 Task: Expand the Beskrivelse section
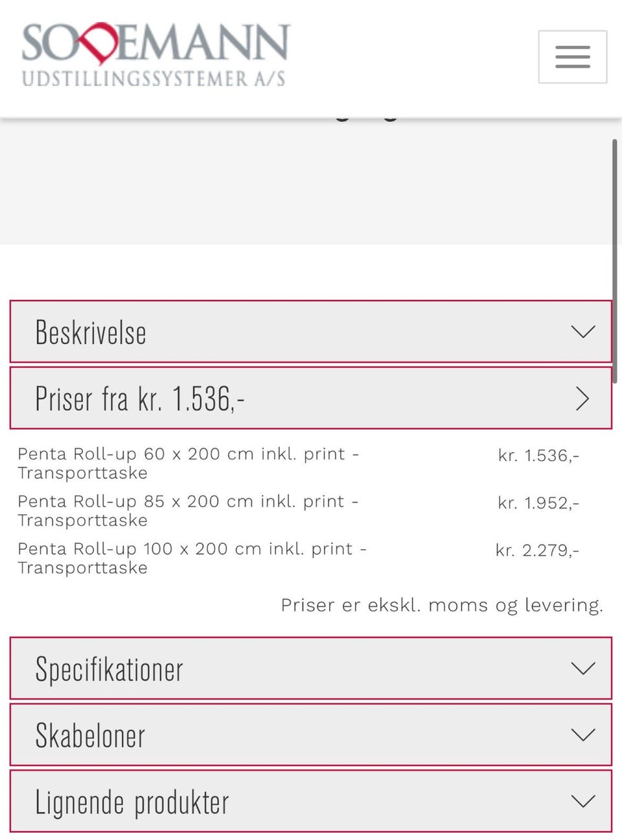click(x=91, y=332)
